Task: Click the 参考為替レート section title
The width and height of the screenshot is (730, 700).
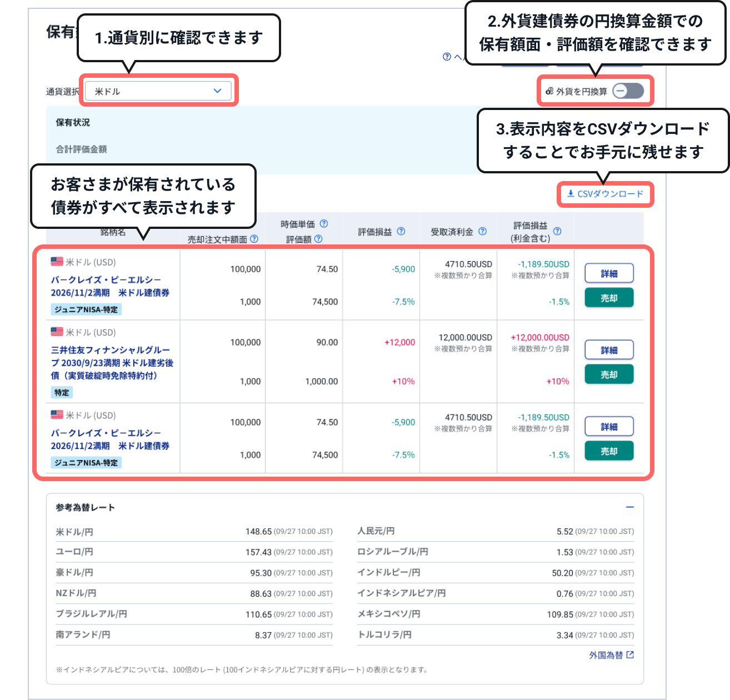Action: 85,507
